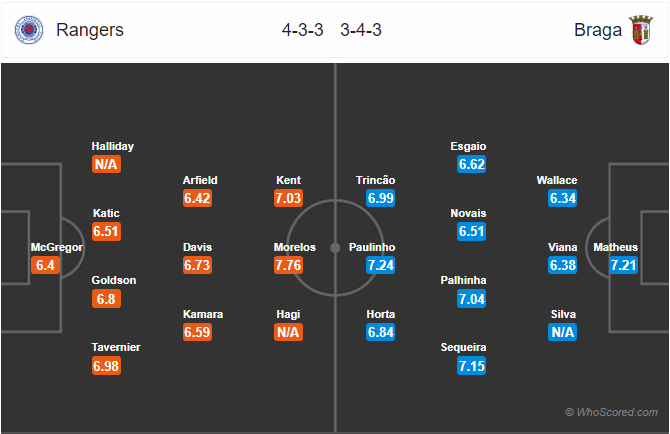This screenshot has width=670, height=434.
Task: Click the 4-3-3 Rangers formation text
Action: (x=303, y=30)
